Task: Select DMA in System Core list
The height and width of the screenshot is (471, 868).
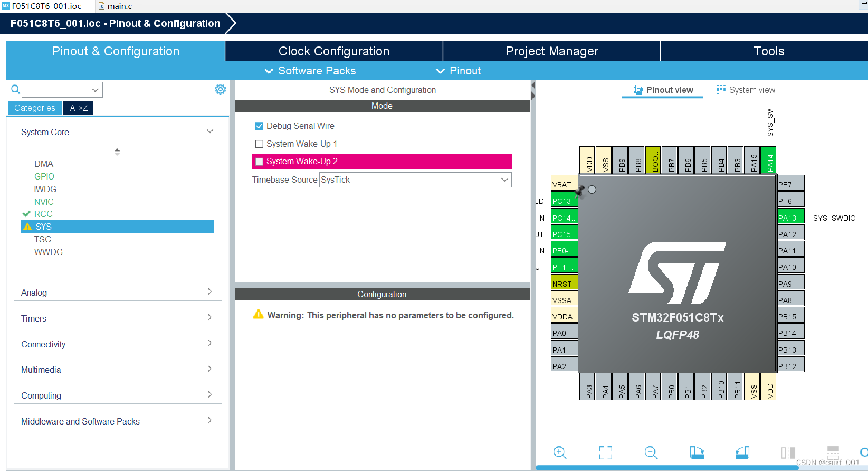Action: [x=44, y=164]
